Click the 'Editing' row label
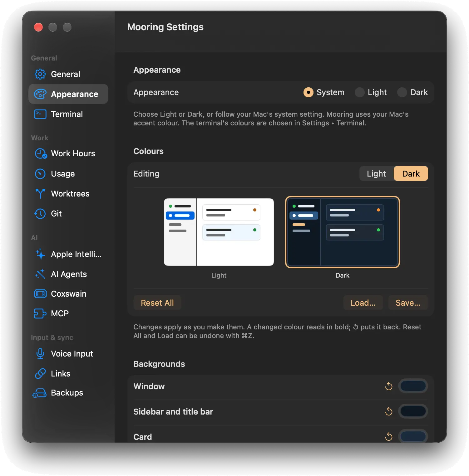 [x=146, y=174]
